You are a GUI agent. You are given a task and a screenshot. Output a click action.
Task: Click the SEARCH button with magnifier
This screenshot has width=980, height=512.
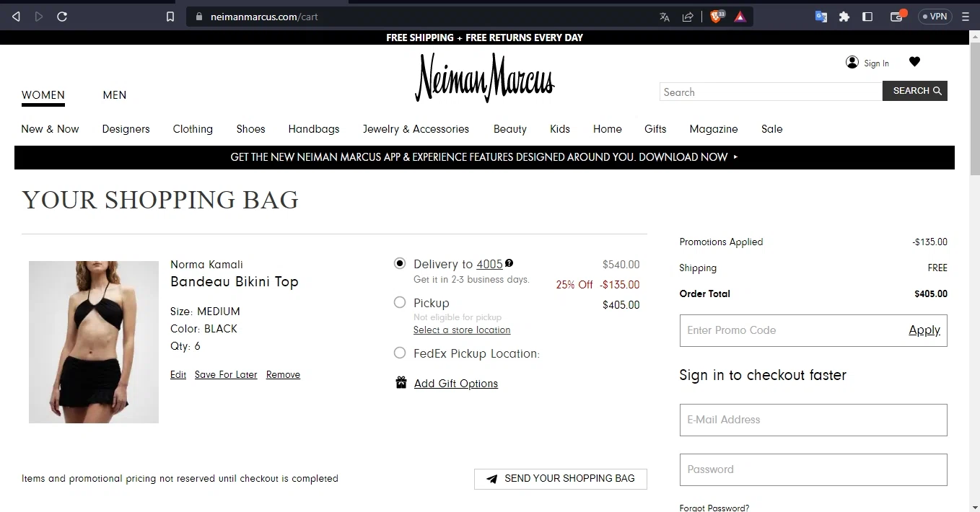[915, 91]
